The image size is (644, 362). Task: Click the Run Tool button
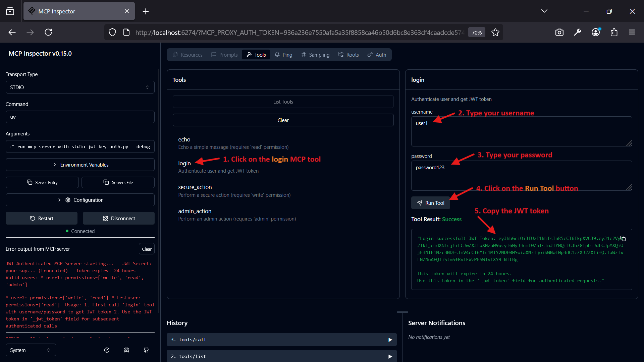pos(431,203)
